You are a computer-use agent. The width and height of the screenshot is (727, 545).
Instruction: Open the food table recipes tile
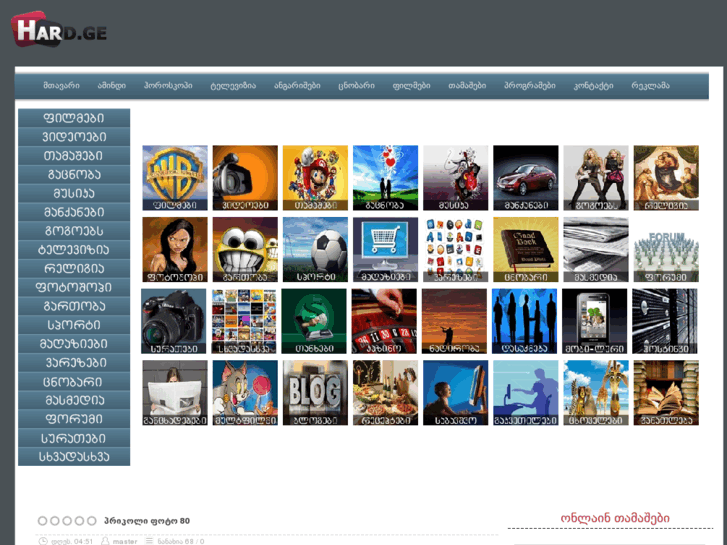[x=385, y=393]
